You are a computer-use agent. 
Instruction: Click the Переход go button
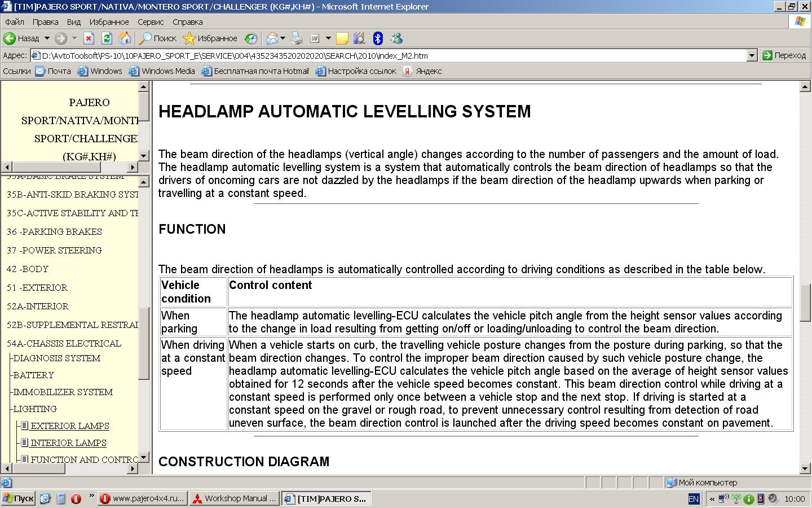(x=784, y=55)
